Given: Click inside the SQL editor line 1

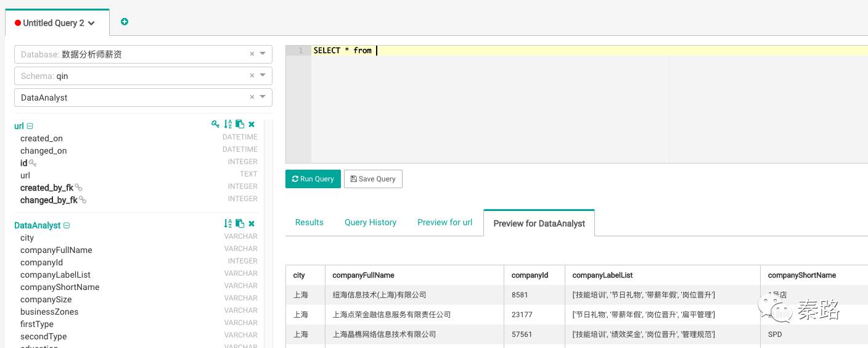Looking at the screenshot, I should (x=589, y=51).
